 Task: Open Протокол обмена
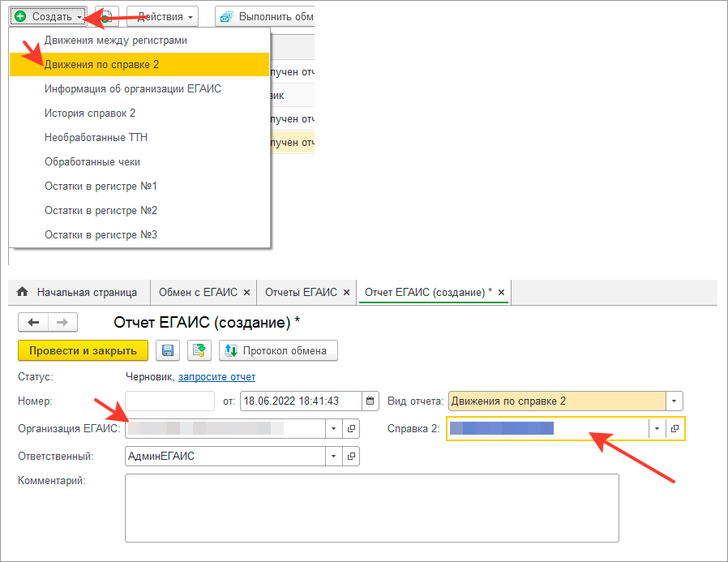(278, 350)
